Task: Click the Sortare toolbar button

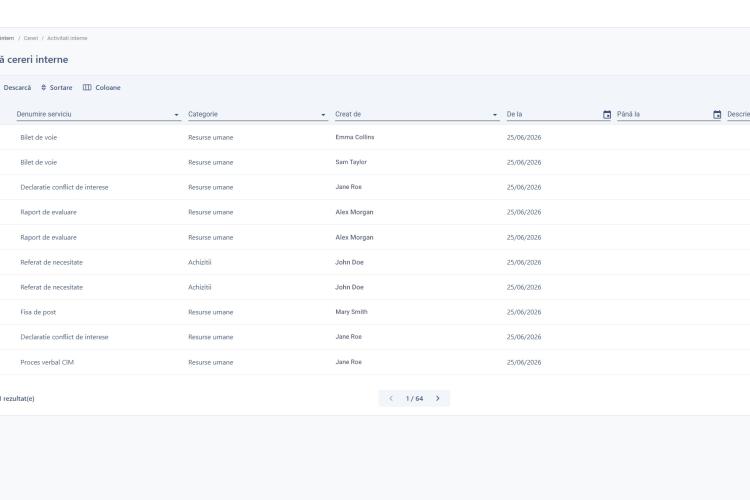Action: tap(56, 88)
